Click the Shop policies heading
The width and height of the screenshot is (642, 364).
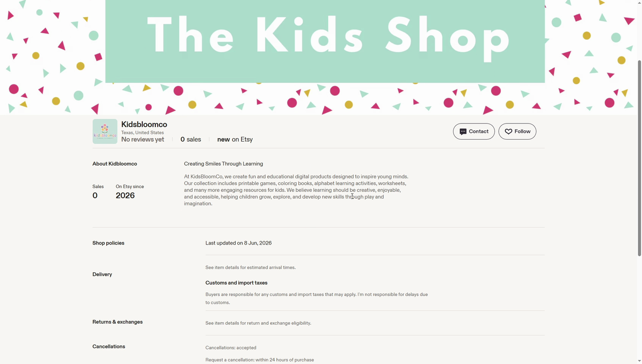(108, 243)
